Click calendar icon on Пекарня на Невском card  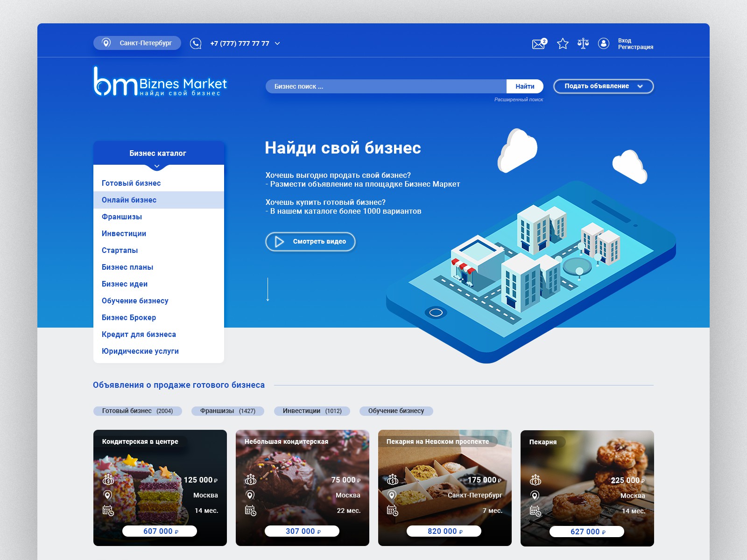coord(393,511)
